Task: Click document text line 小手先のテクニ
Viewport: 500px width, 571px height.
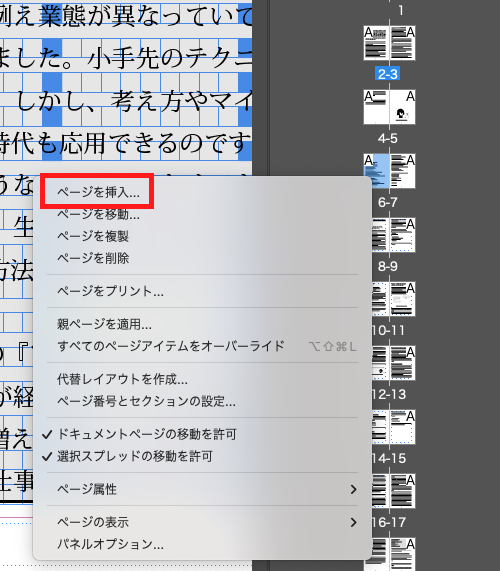Action: (x=170, y=58)
